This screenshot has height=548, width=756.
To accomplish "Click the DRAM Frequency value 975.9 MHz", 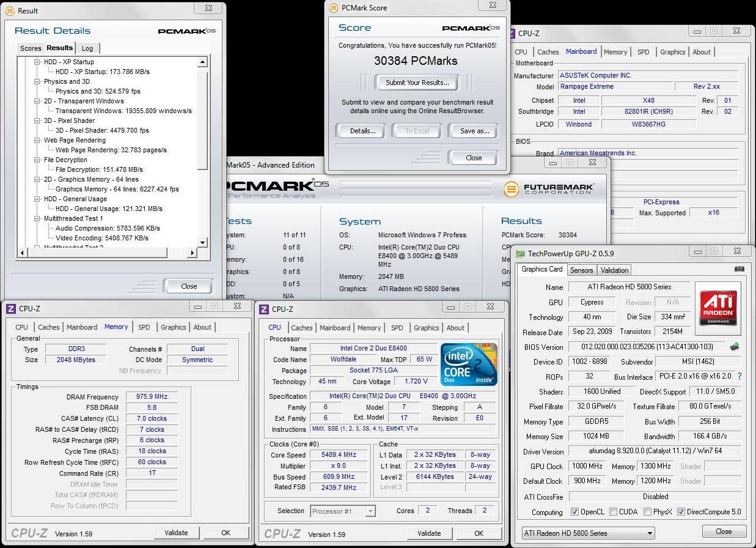I will click(x=153, y=397).
